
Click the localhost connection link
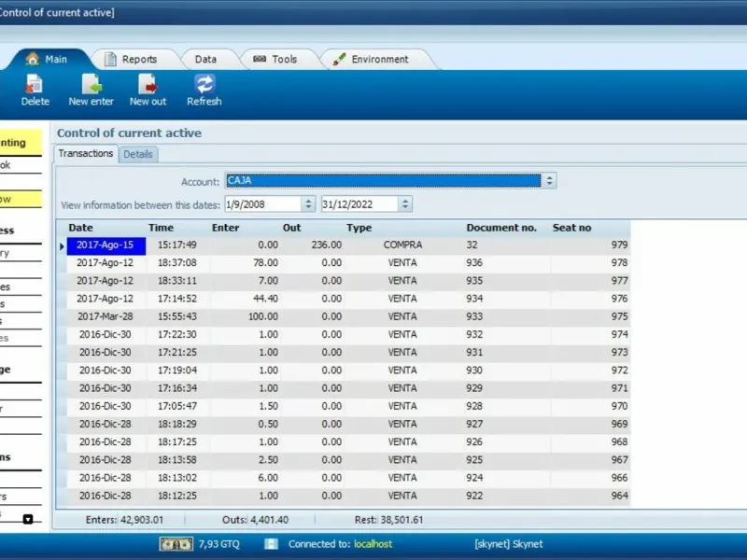(373, 544)
